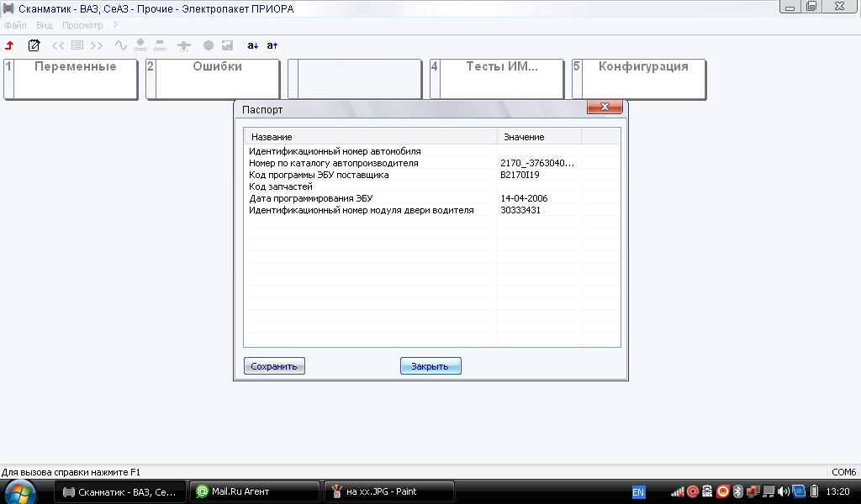Click the battery tray icon
The image size is (861, 504).
click(814, 491)
